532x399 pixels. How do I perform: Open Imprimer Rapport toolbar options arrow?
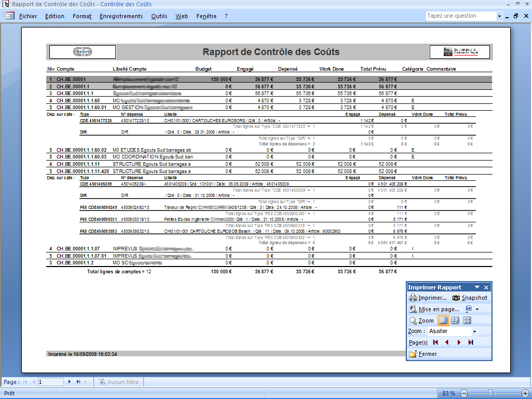point(477,287)
